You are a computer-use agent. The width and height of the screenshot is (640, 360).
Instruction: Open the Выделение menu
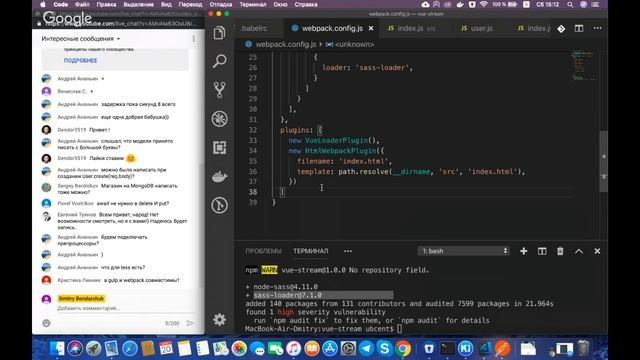(x=138, y=4)
